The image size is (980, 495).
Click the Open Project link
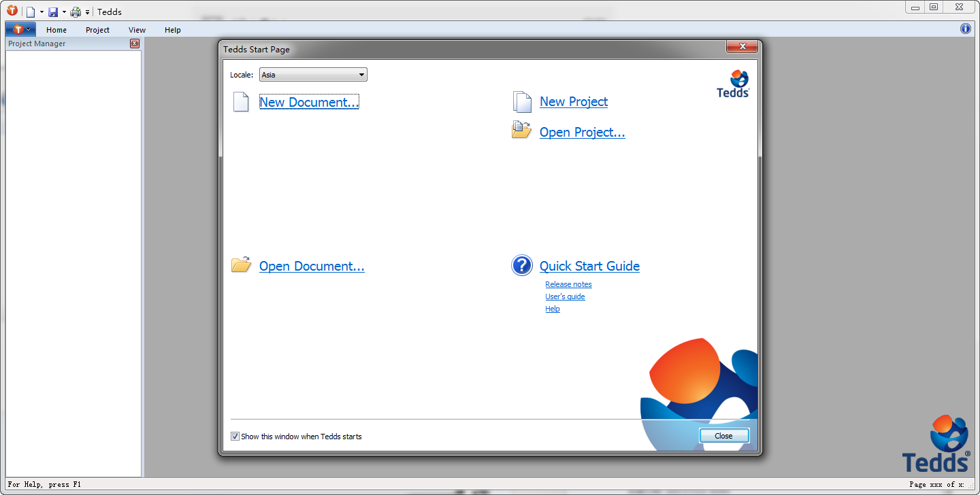click(x=583, y=132)
